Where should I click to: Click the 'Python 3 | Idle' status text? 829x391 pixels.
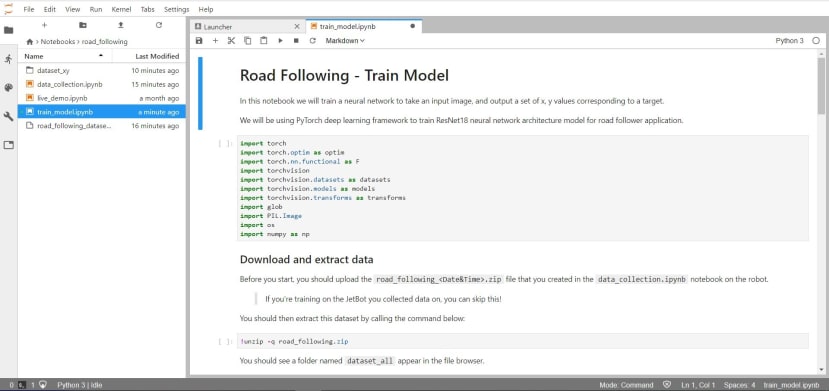80,385
